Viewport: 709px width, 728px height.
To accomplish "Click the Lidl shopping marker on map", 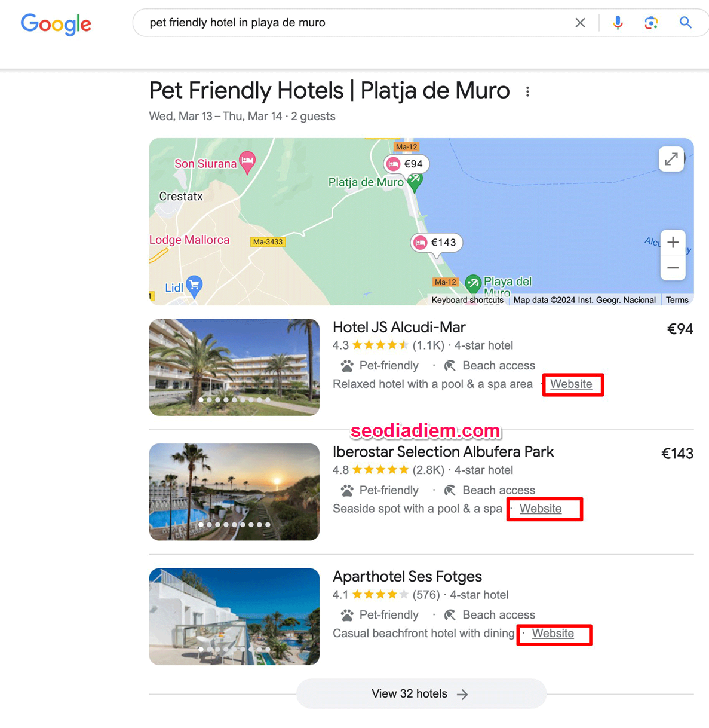I will (x=194, y=286).
